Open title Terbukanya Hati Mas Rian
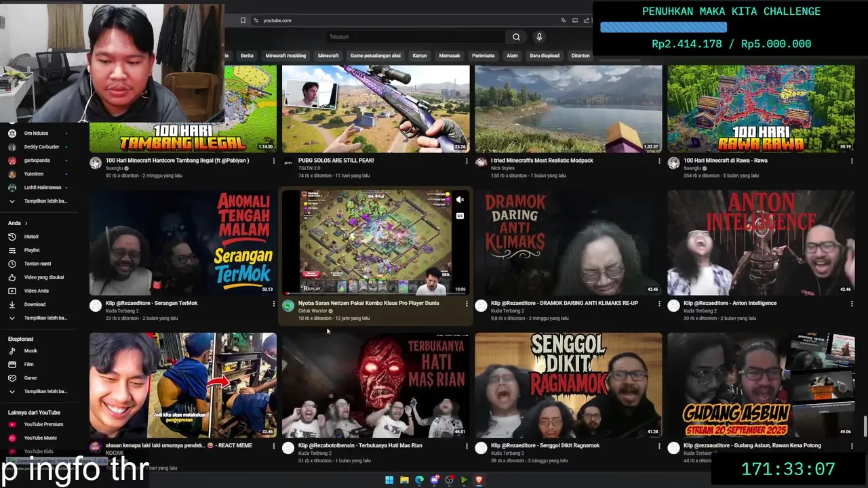The width and height of the screenshot is (868, 488). (x=360, y=445)
